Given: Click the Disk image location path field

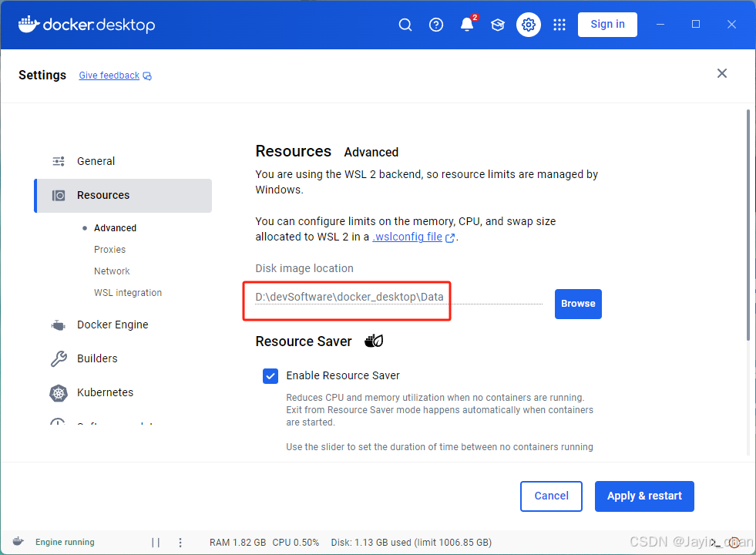Looking at the screenshot, I should (x=398, y=297).
